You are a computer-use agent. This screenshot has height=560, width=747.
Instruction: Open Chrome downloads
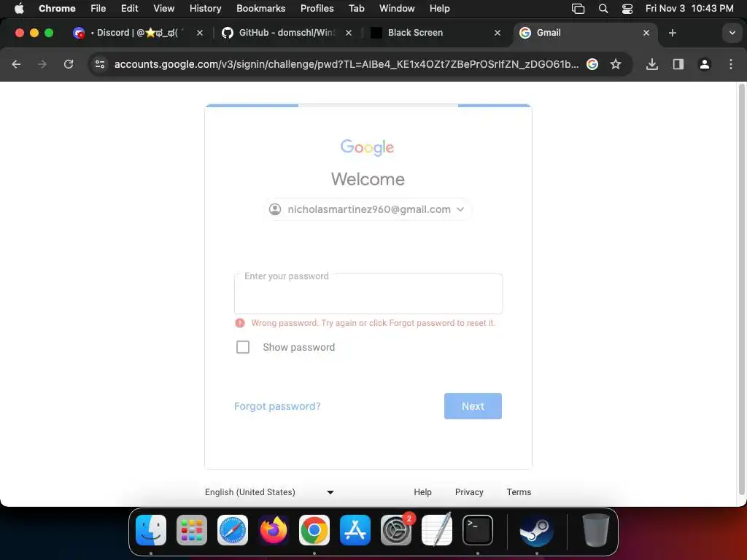(x=652, y=64)
